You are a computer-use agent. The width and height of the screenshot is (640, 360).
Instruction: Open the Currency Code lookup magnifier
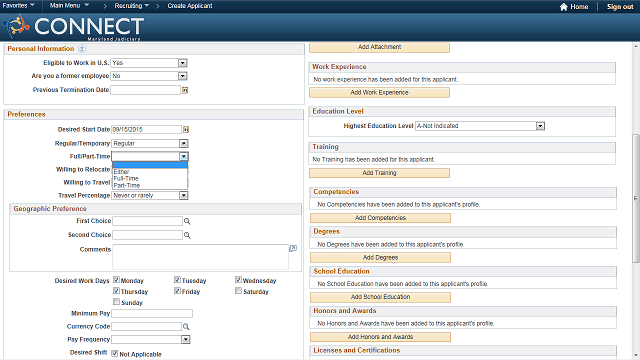[x=186, y=327]
